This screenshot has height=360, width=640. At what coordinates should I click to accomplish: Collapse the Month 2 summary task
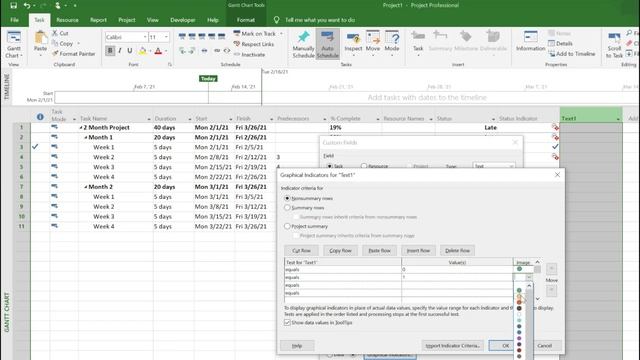point(86,187)
